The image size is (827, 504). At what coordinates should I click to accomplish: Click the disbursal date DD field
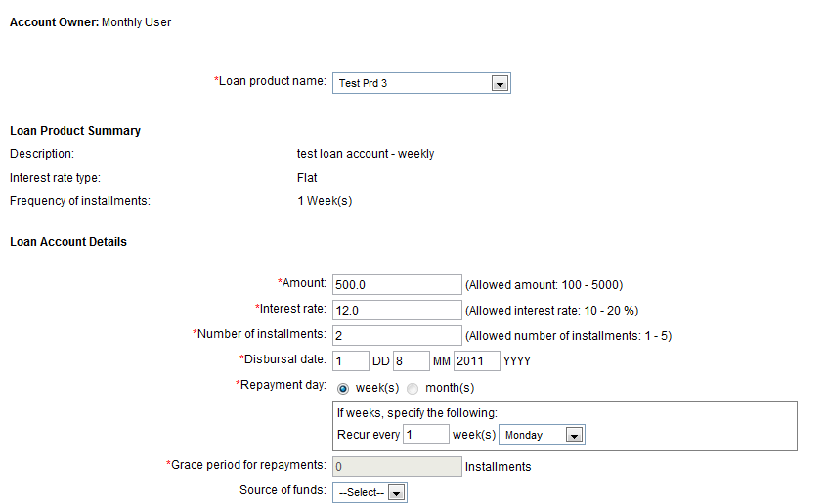point(350,361)
